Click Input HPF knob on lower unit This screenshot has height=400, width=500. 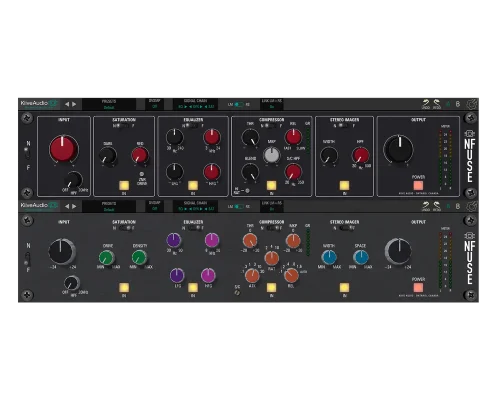click(72, 283)
